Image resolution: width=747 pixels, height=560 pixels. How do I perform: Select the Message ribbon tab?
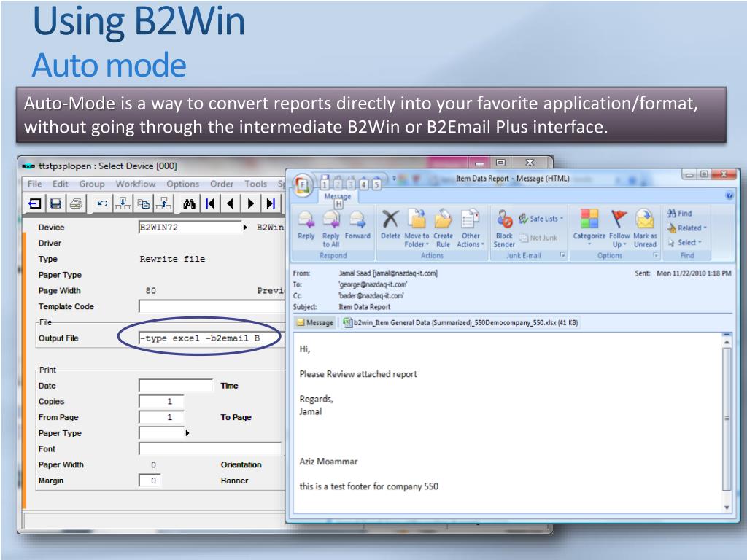click(337, 196)
